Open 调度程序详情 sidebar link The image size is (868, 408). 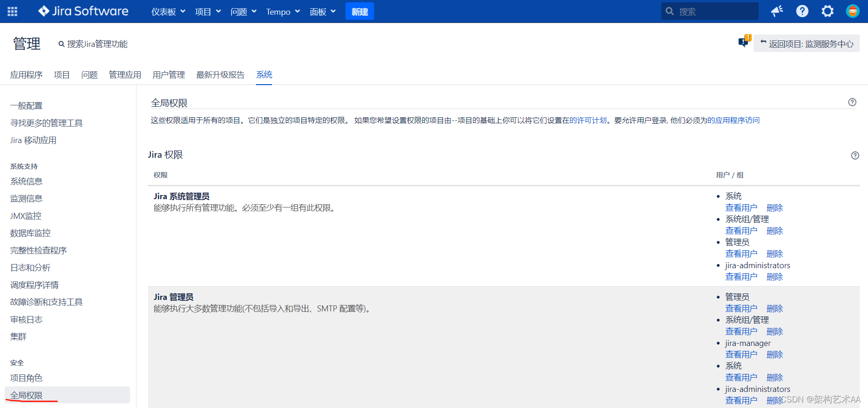(x=34, y=285)
